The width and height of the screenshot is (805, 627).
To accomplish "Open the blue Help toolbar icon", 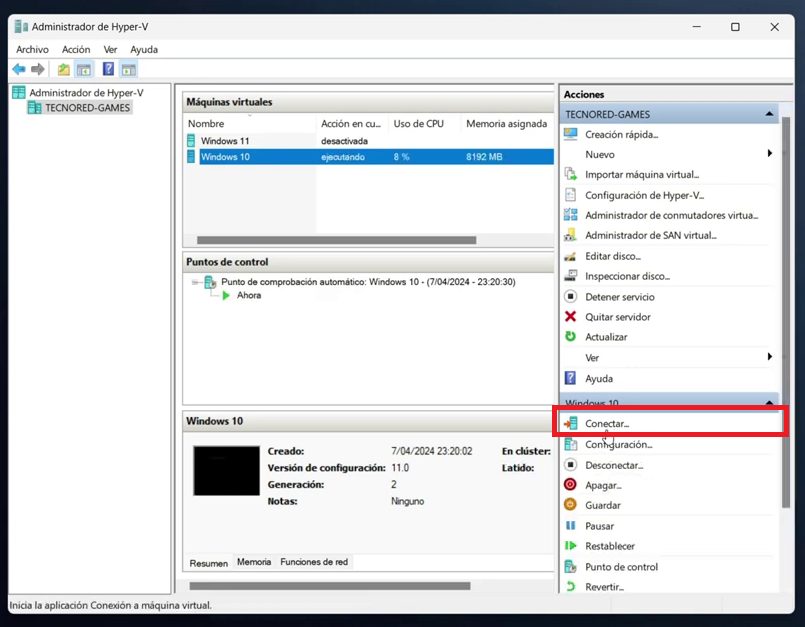I will pos(108,69).
